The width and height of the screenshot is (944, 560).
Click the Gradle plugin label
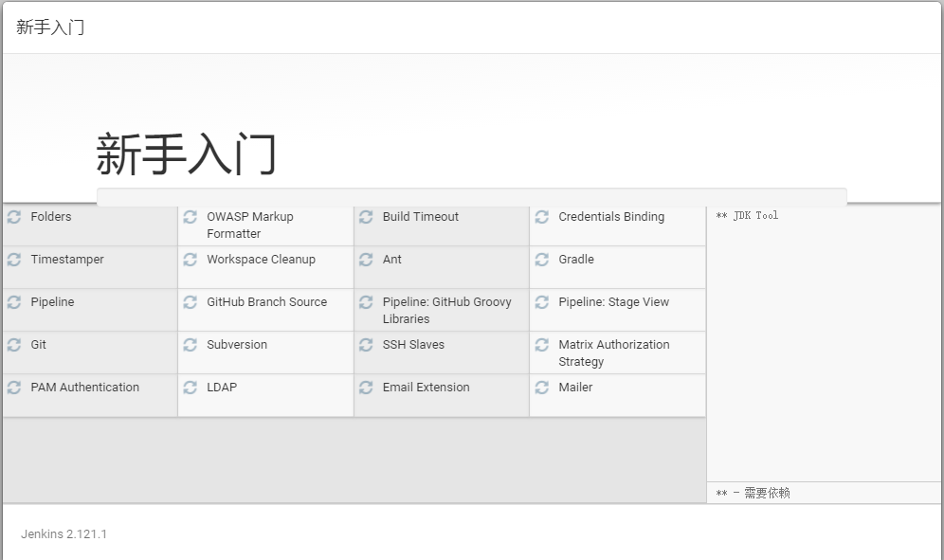click(x=576, y=260)
